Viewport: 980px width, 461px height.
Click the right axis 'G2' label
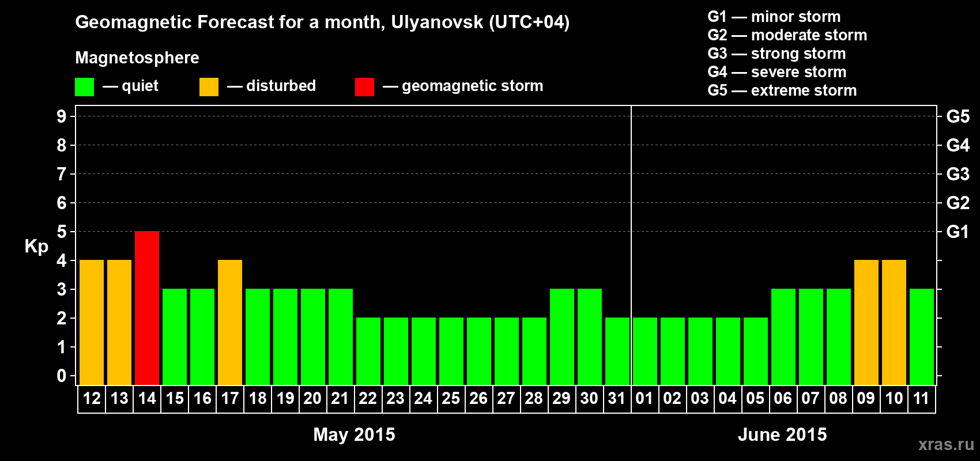(x=958, y=203)
